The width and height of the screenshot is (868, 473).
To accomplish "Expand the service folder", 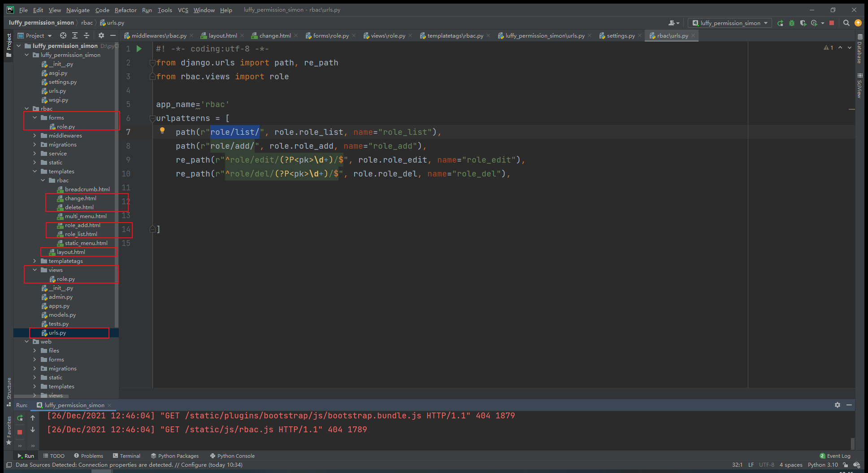I will tap(35, 153).
